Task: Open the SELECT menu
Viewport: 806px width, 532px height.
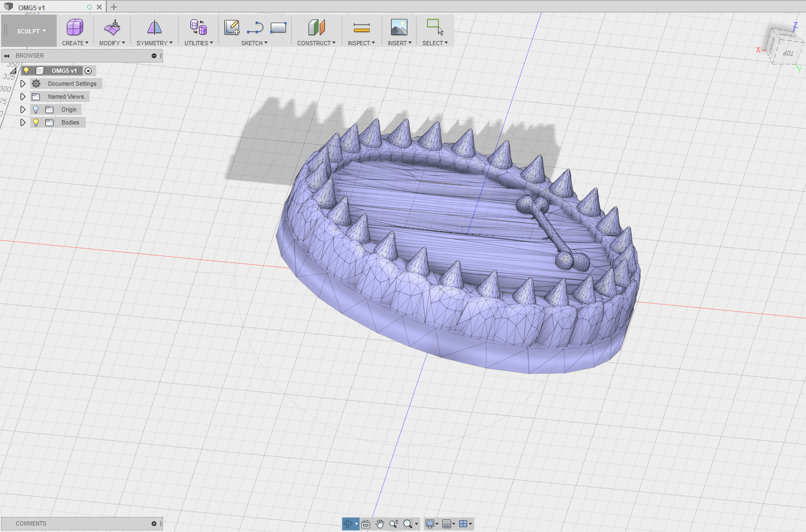Action: tap(435, 43)
